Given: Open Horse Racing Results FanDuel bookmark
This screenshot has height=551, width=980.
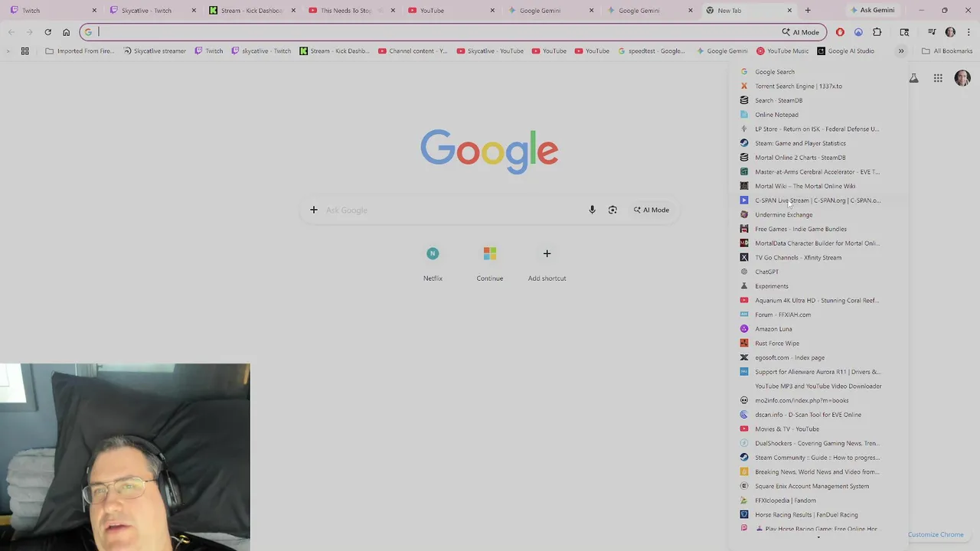Looking at the screenshot, I should point(818,514).
